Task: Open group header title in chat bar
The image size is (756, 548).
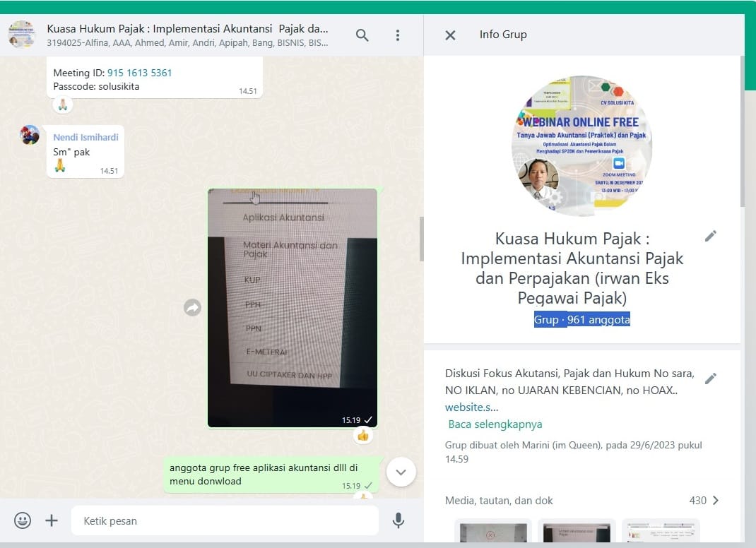Action: tap(187, 30)
